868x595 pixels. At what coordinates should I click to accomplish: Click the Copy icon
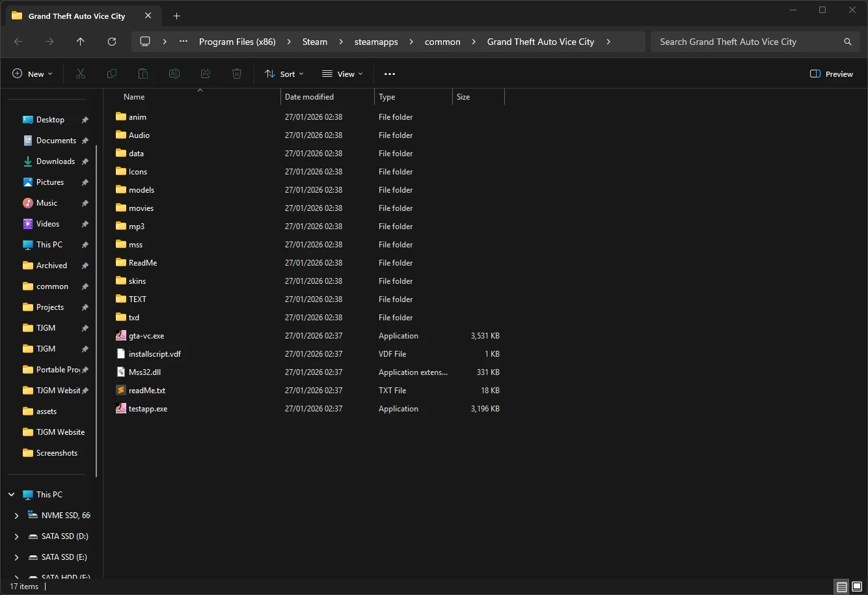pyautogui.click(x=111, y=74)
